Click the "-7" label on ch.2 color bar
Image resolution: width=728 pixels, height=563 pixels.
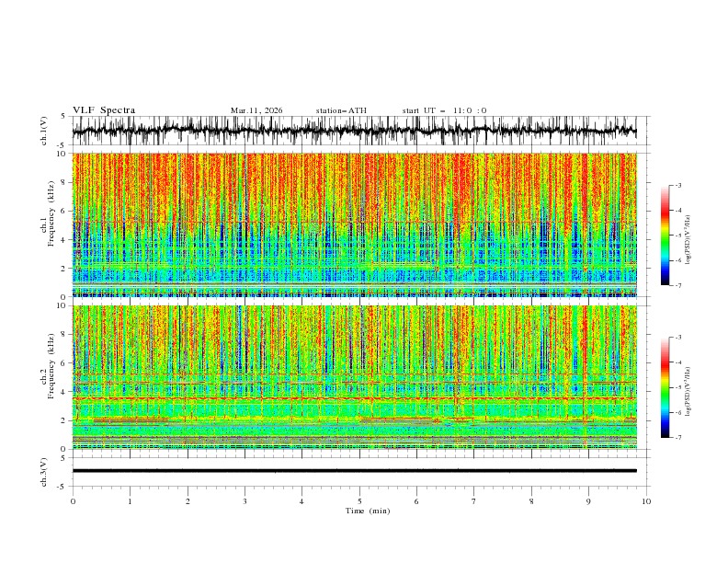point(677,437)
